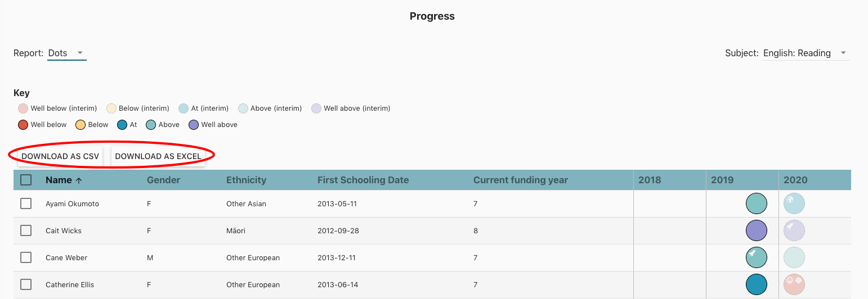The width and height of the screenshot is (868, 299).
Task: Select the Catherine Ellis row checkbox
Action: (26, 284)
